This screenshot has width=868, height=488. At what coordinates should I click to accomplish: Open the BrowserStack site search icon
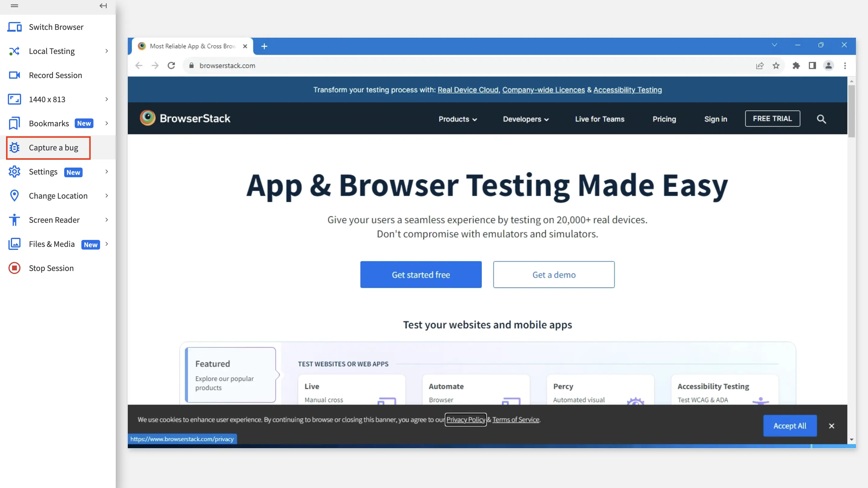pos(821,119)
